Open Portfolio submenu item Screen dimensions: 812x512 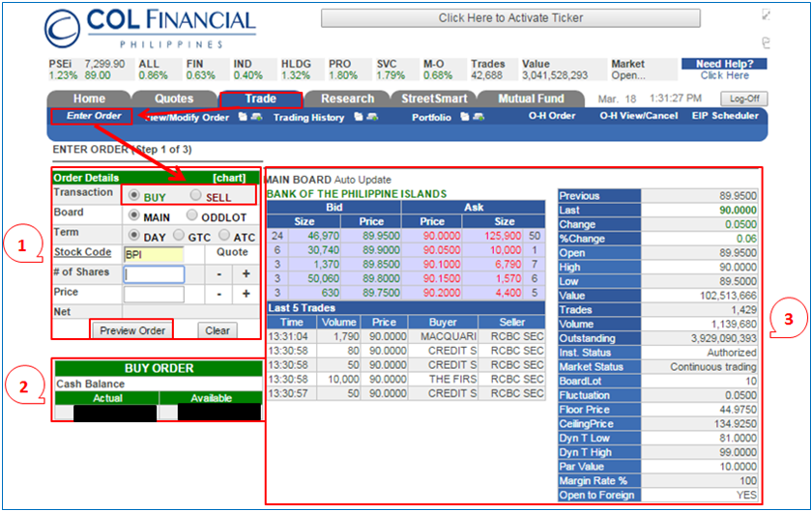(431, 118)
